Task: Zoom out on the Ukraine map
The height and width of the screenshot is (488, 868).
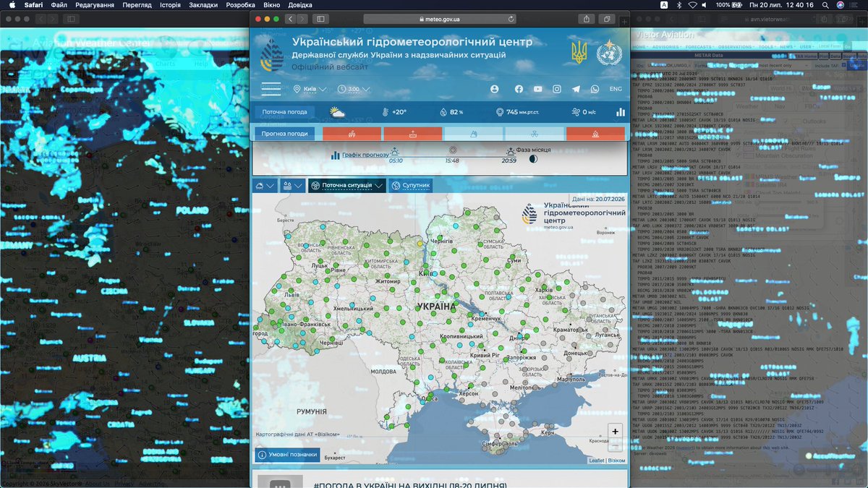Action: (x=615, y=445)
